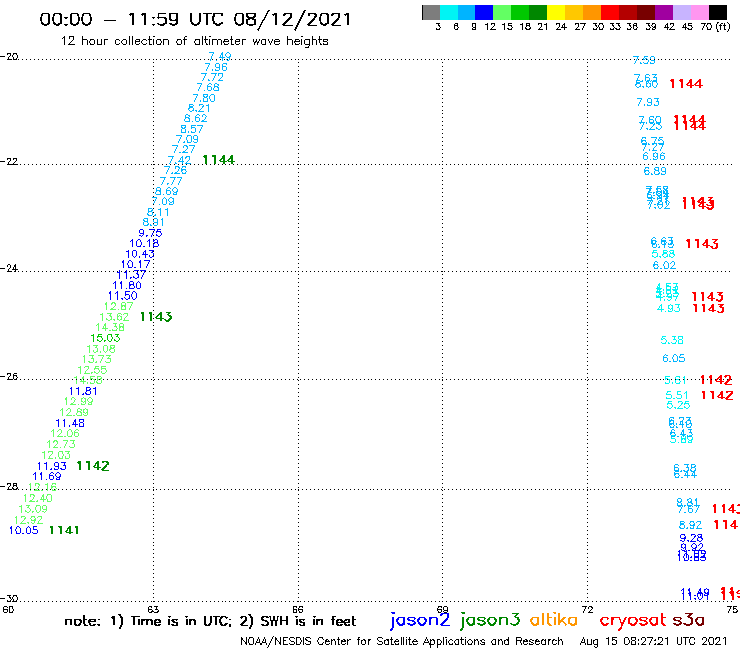The image size is (740, 650).
Task: Click the right-track value '6.05'
Action: coord(673,358)
